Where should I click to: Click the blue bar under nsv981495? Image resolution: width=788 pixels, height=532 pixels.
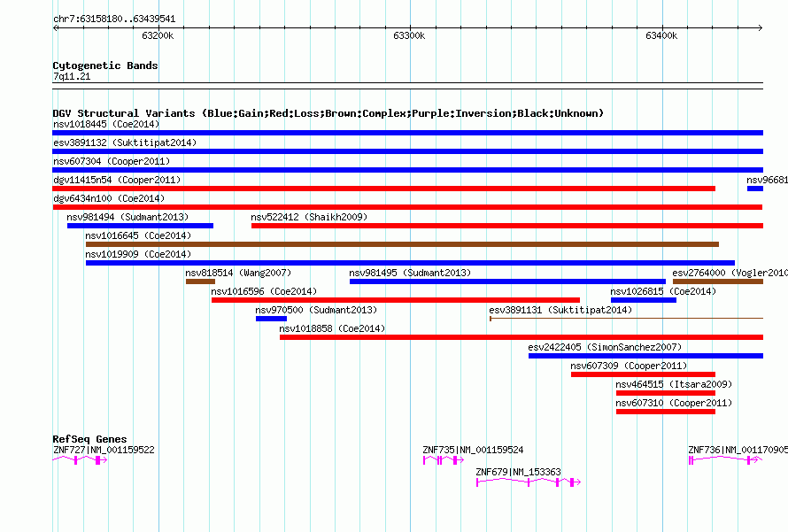(x=507, y=281)
